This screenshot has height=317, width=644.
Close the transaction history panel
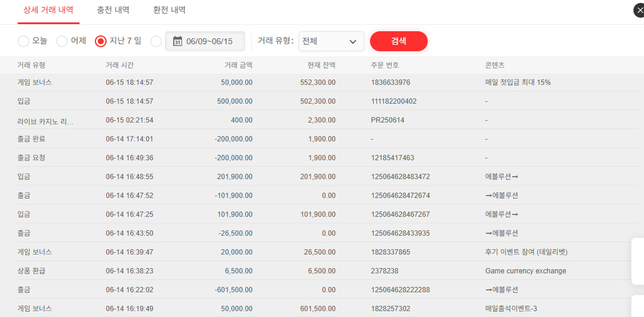[x=639, y=11]
